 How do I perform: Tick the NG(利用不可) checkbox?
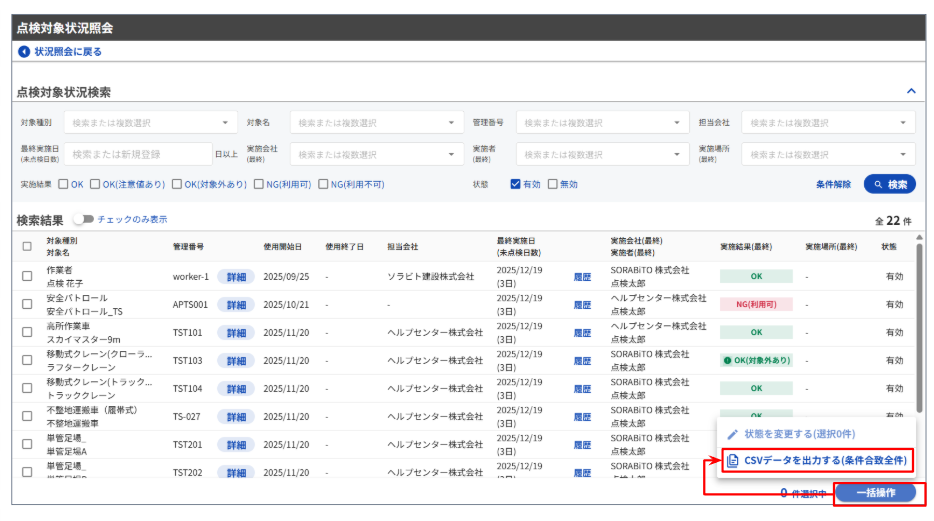point(323,185)
